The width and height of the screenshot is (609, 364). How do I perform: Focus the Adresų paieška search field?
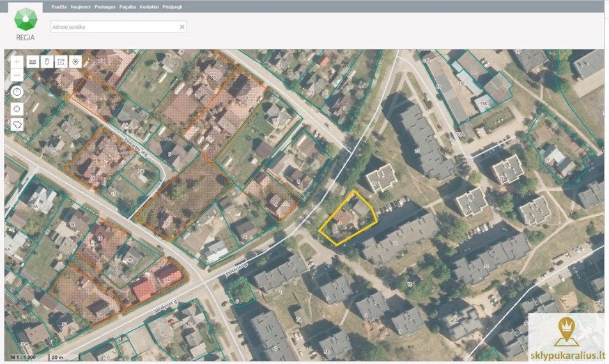[x=118, y=27]
